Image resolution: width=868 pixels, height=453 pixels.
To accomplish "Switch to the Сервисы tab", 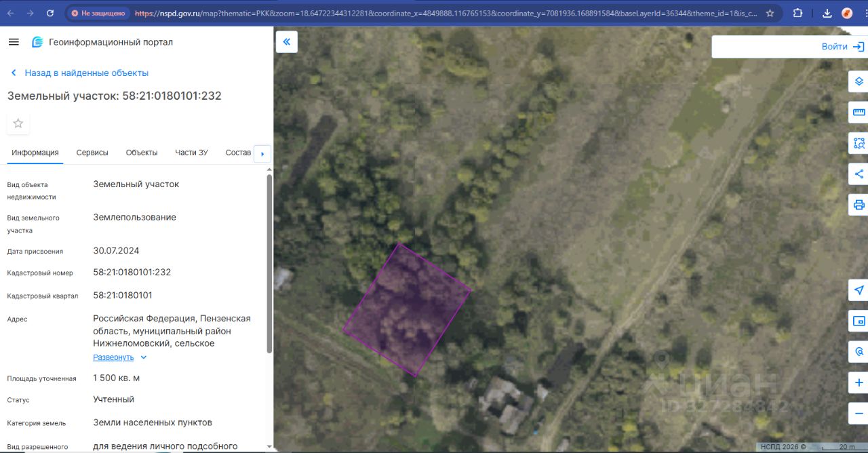I will (92, 153).
